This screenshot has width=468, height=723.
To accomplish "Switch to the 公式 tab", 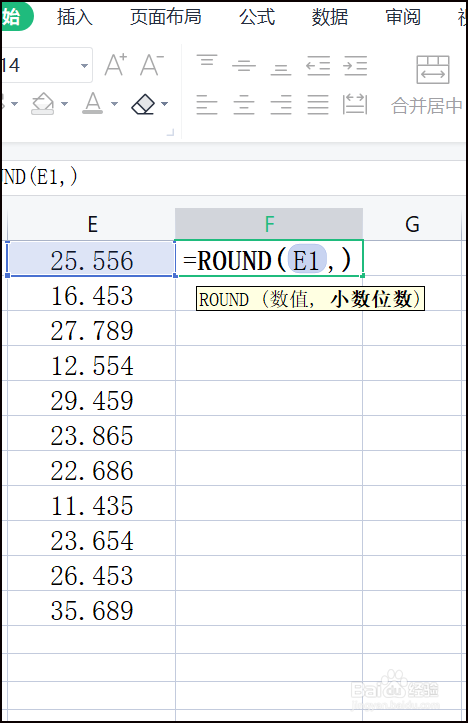I will (x=257, y=17).
